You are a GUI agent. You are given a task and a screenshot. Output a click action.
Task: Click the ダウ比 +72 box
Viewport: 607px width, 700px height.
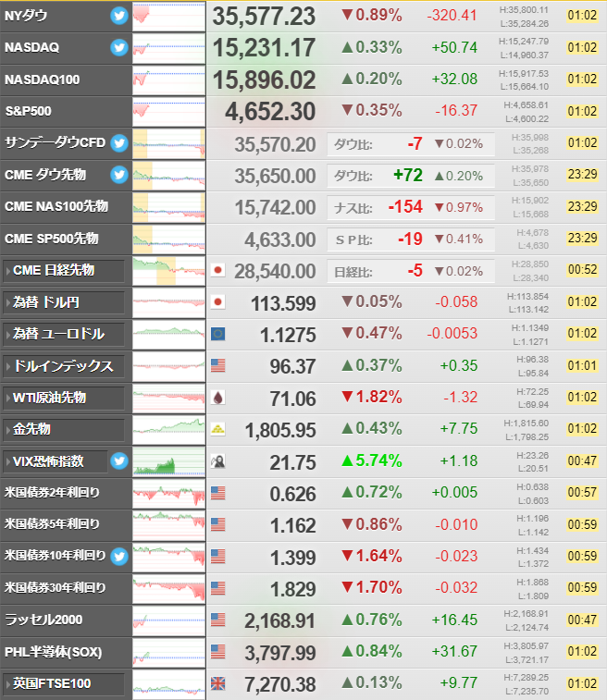click(x=411, y=176)
